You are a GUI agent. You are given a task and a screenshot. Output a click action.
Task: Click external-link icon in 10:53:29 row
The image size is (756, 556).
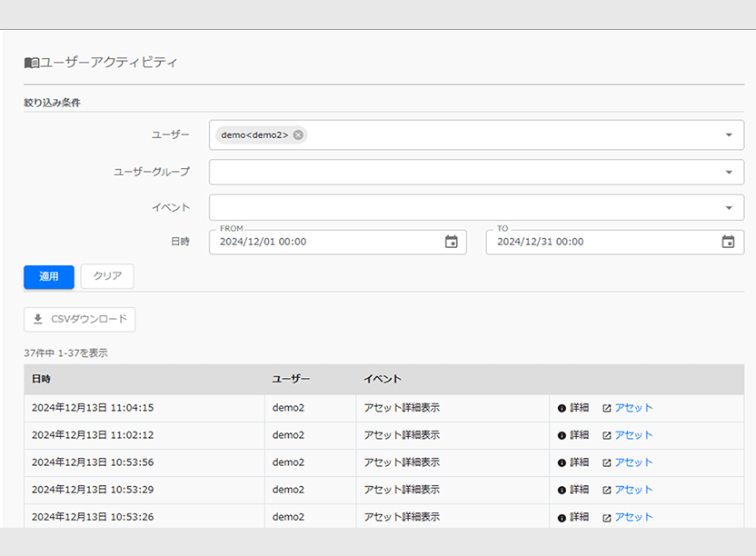pyautogui.click(x=607, y=490)
